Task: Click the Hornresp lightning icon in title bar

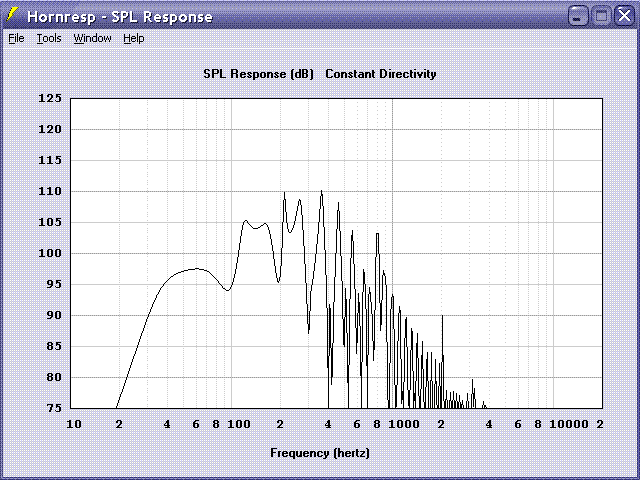Action: click(13, 16)
